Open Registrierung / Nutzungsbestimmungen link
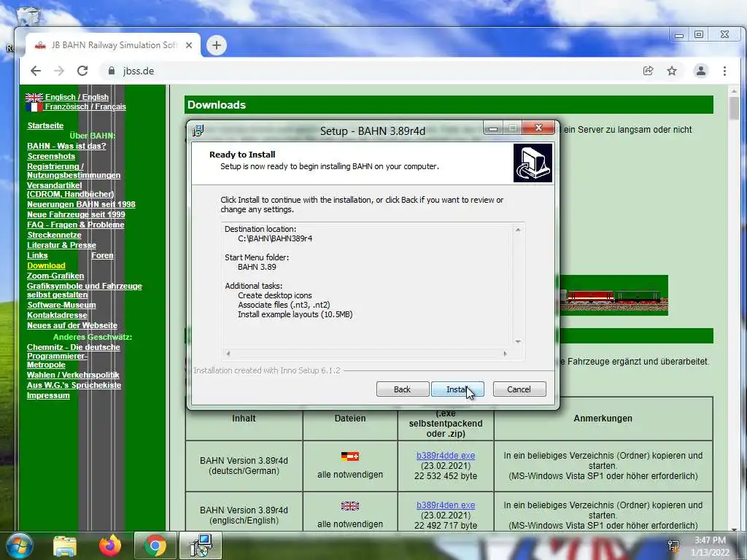 click(74, 171)
